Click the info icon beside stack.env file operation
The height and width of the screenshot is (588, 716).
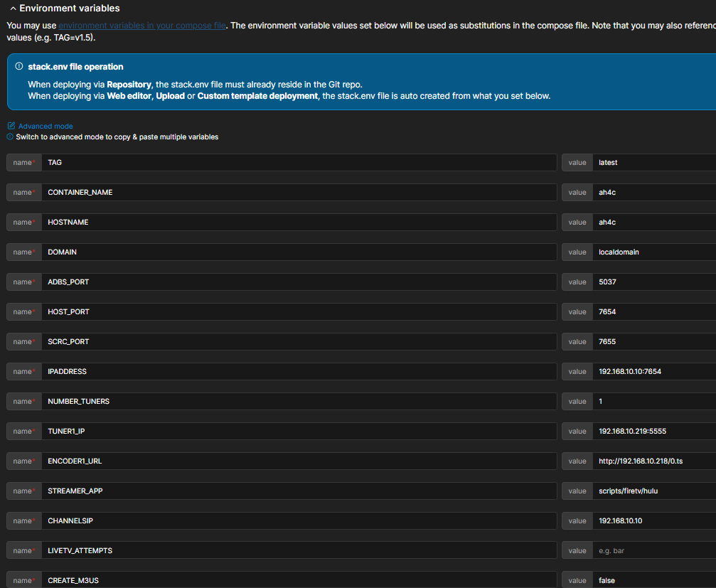point(19,67)
